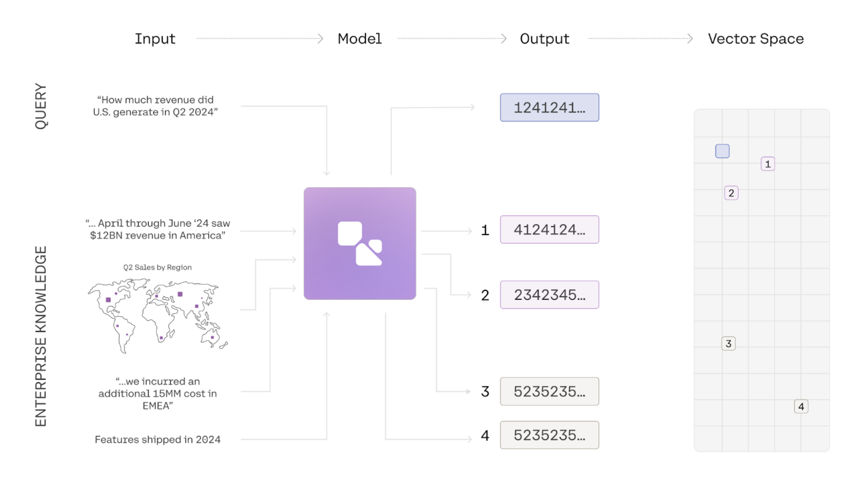The height and width of the screenshot is (483, 868).
Task: Select the Input column header
Action: [x=155, y=38]
